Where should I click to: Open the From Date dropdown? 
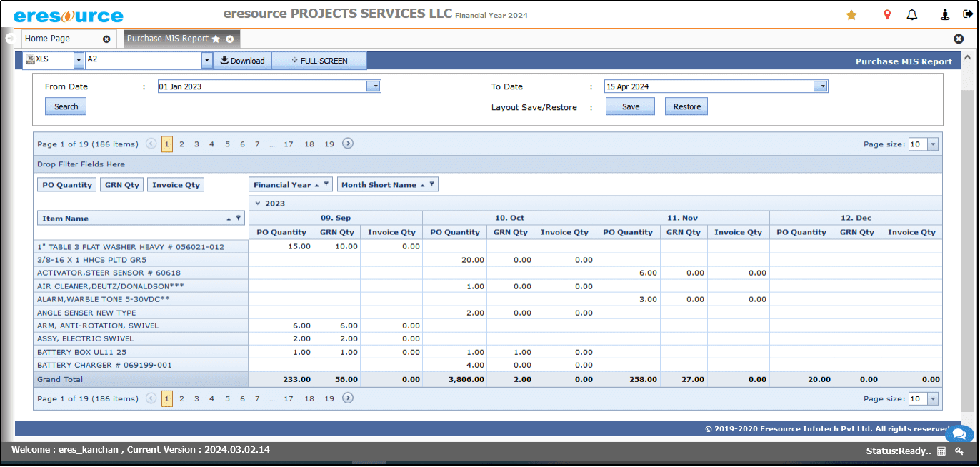(x=374, y=86)
